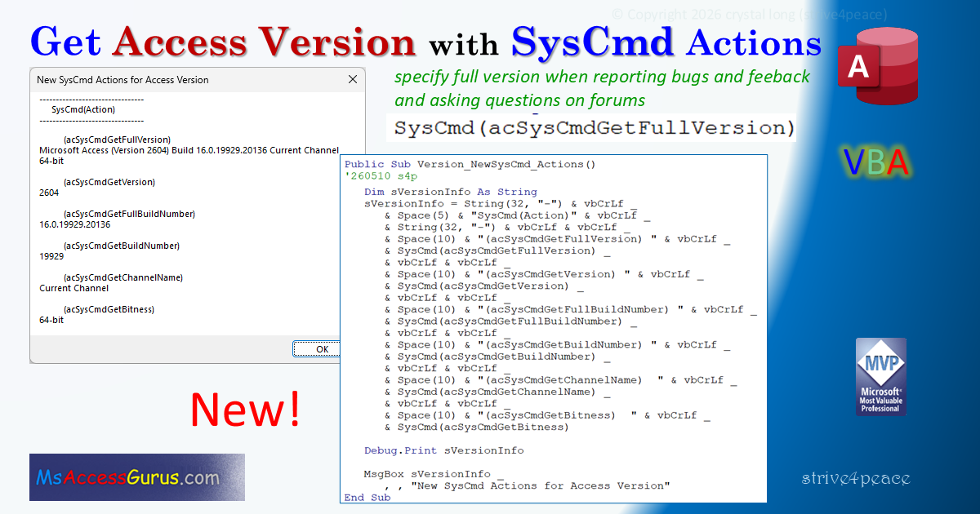Click SysCmd(Action) header in dialog
Screen dimensions: 980x514
click(83, 109)
